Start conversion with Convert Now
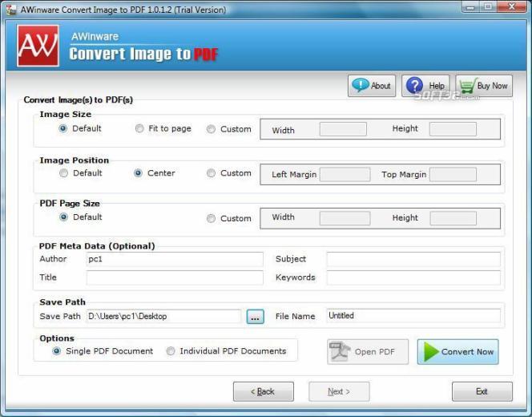Screen dimensions: 532x417 pyautogui.click(x=458, y=352)
